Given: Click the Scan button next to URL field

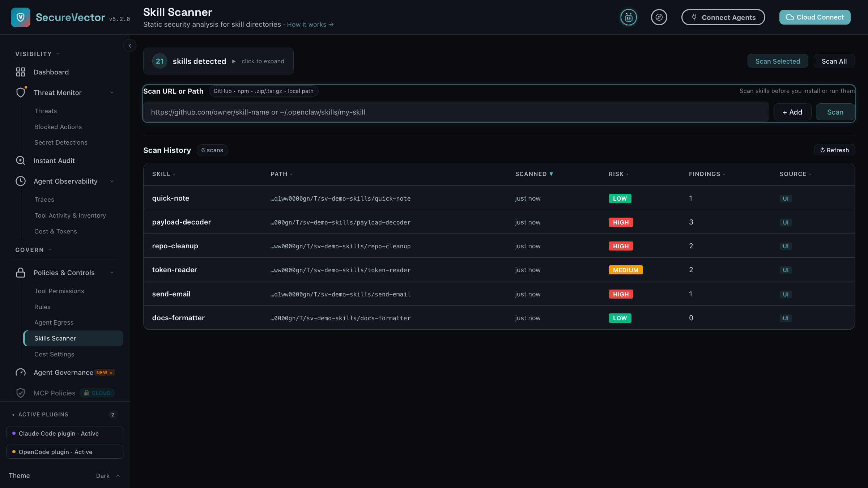Looking at the screenshot, I should (x=835, y=112).
